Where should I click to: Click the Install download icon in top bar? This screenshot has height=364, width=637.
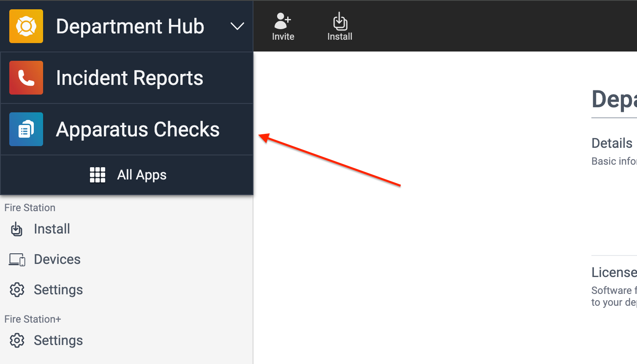point(340,21)
